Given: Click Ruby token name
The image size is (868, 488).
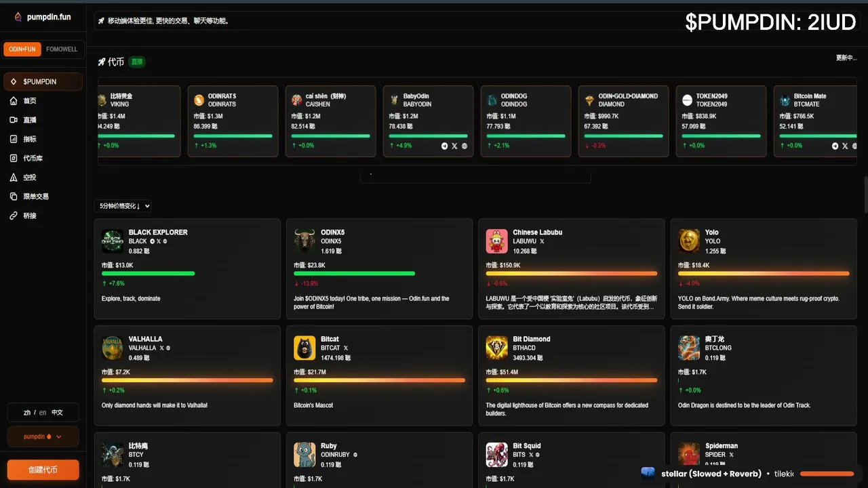Looking at the screenshot, I should point(329,446).
